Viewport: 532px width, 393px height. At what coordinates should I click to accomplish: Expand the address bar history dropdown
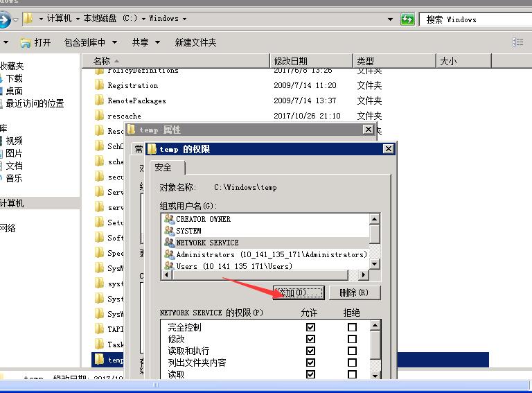tap(390, 19)
